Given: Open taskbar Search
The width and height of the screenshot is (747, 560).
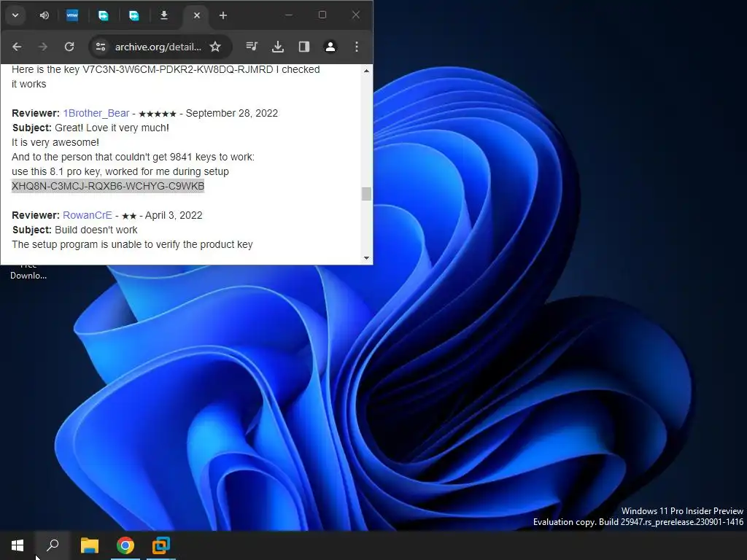Looking at the screenshot, I should point(53,545).
